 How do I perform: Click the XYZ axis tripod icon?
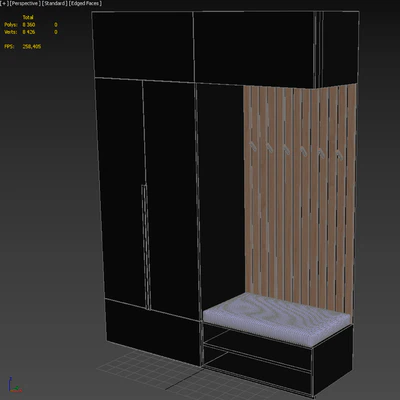pyautogui.click(x=14, y=385)
